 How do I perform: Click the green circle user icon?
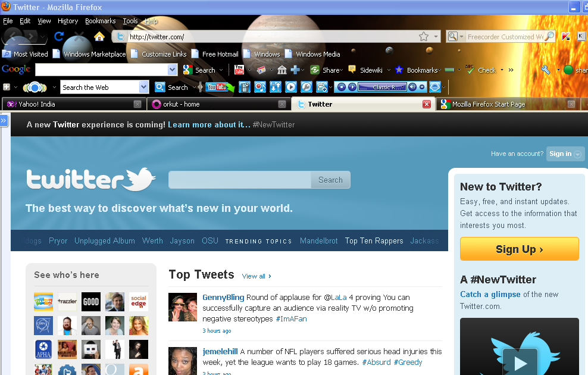tap(568, 70)
